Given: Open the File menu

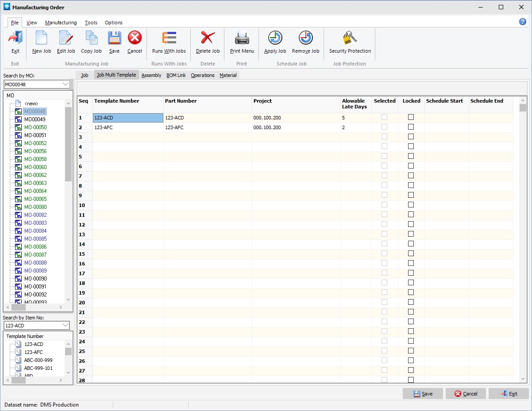Looking at the screenshot, I should click(x=15, y=23).
